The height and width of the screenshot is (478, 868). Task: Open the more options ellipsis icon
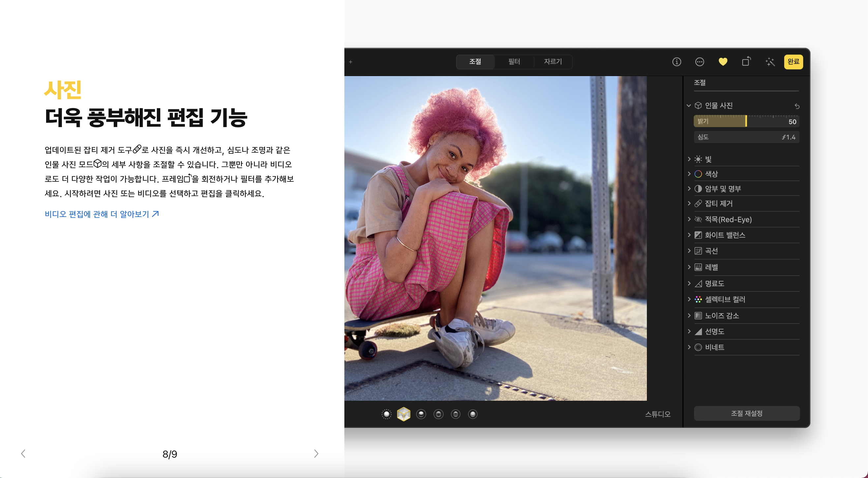pyautogui.click(x=700, y=62)
